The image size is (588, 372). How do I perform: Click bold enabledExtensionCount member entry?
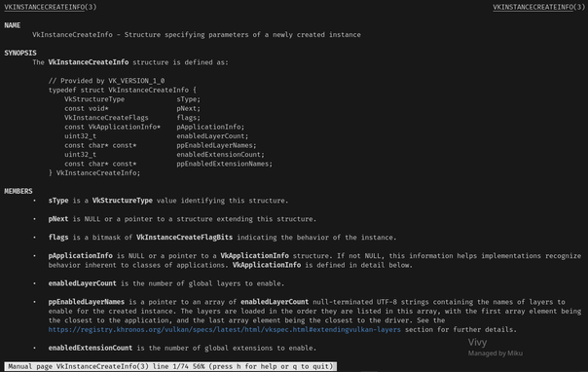coord(91,348)
